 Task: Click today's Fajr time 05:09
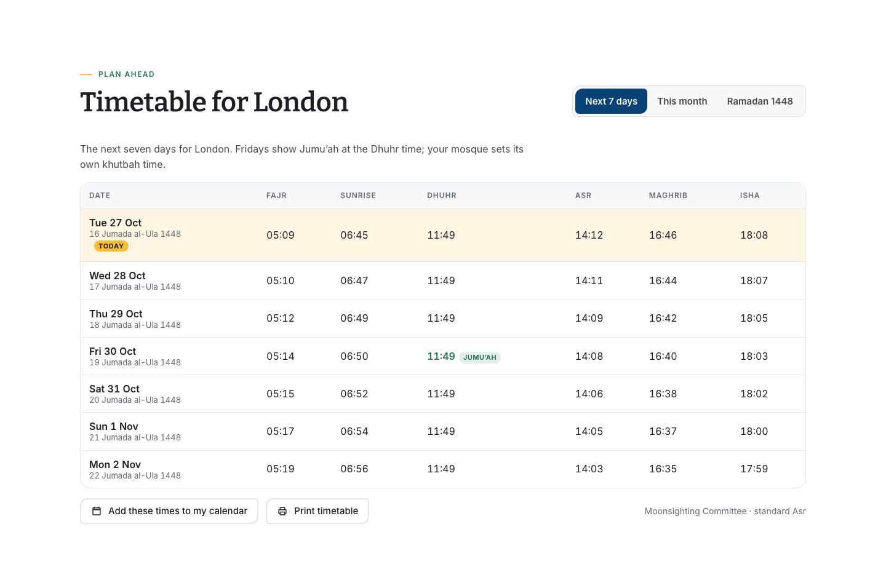coord(281,235)
